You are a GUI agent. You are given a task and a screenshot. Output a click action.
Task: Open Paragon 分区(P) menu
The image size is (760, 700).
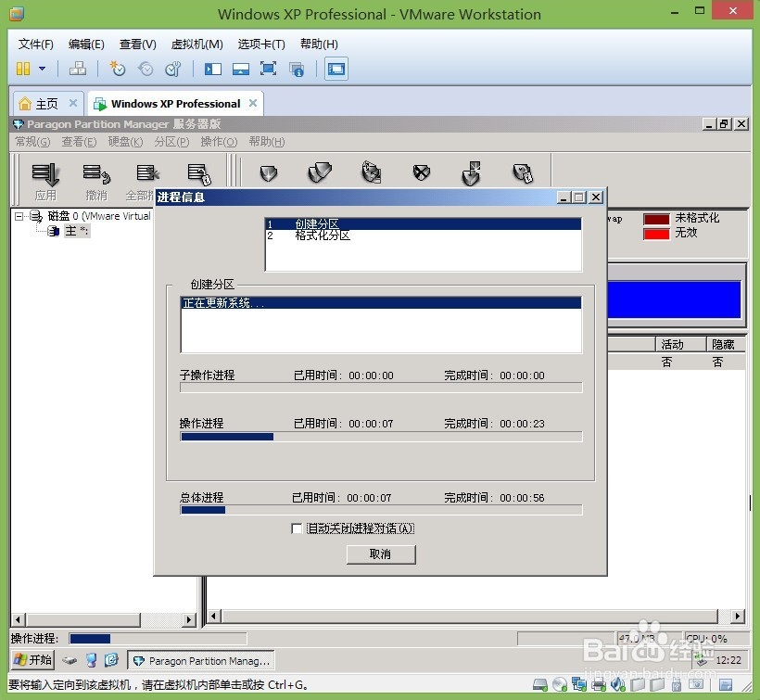pyautogui.click(x=171, y=142)
